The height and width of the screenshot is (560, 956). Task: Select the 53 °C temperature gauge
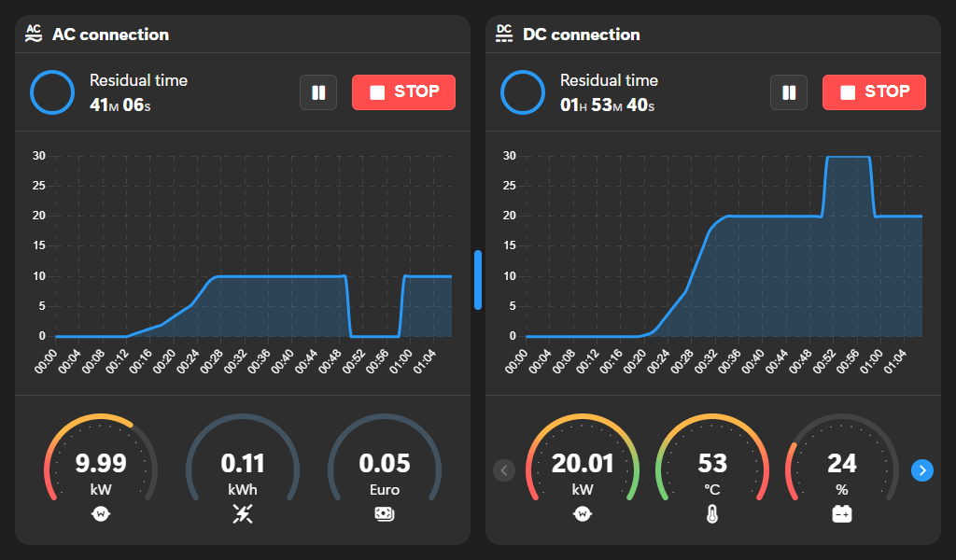click(712, 462)
